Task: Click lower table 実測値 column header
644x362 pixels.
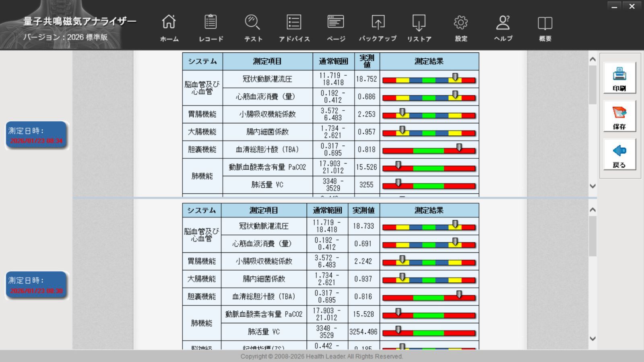Action: click(x=363, y=210)
